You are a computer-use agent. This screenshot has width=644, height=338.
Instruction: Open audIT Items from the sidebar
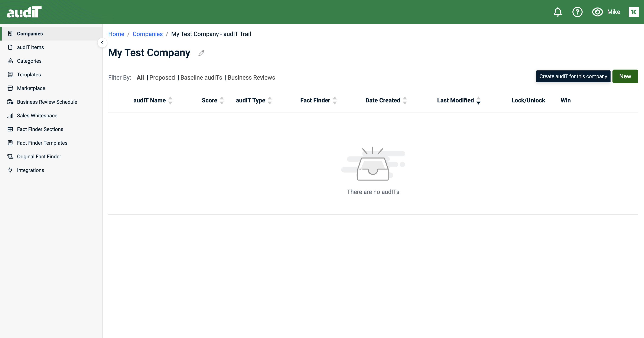(51, 47)
